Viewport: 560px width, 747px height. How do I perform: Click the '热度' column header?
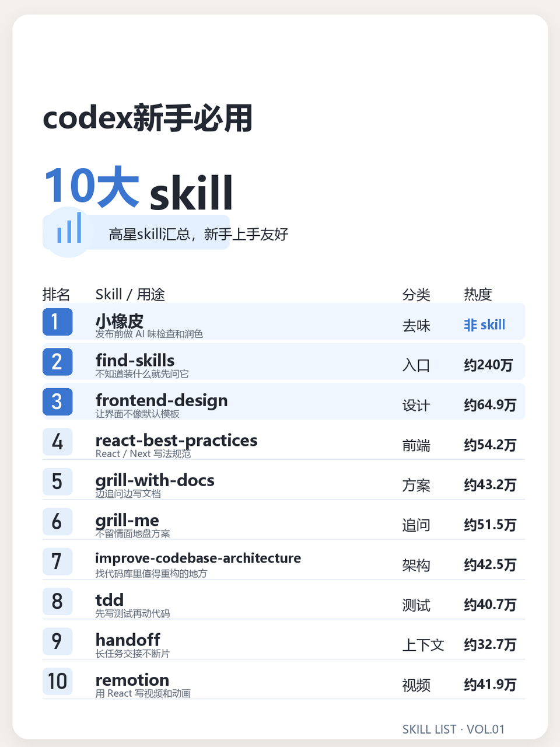(478, 295)
